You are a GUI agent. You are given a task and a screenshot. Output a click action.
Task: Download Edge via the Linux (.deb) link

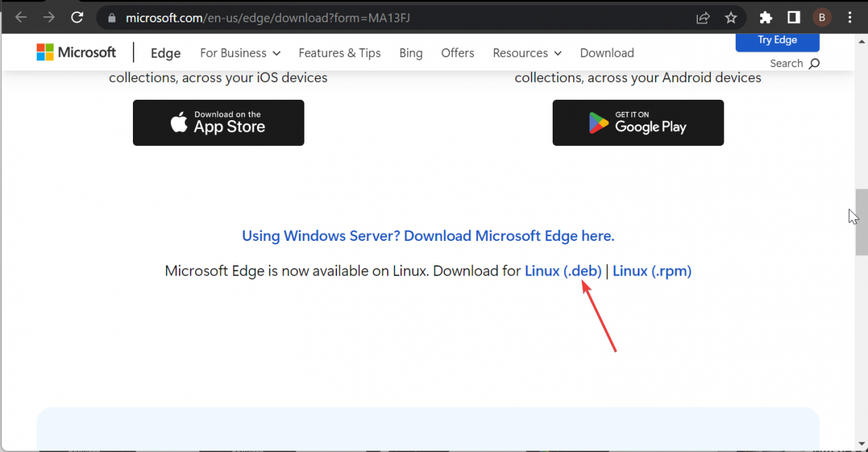563,271
